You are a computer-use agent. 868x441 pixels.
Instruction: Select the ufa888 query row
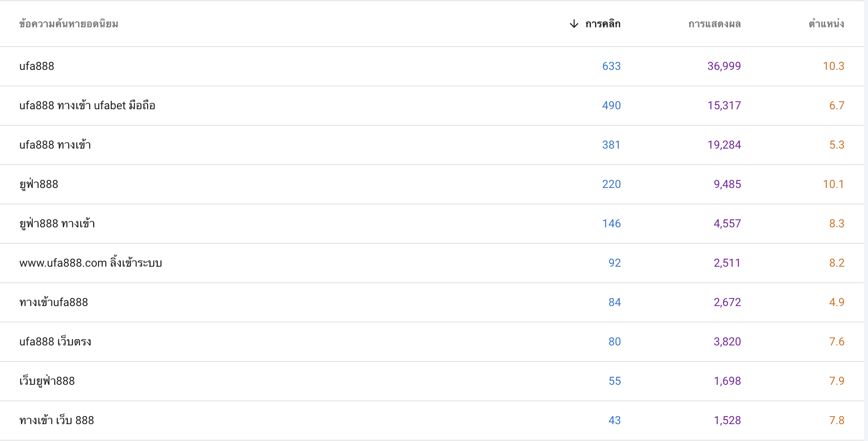pyautogui.click(x=432, y=66)
